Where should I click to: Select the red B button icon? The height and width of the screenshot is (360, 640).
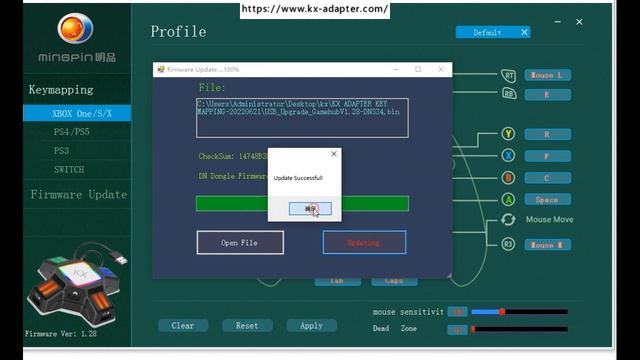pos(508,178)
